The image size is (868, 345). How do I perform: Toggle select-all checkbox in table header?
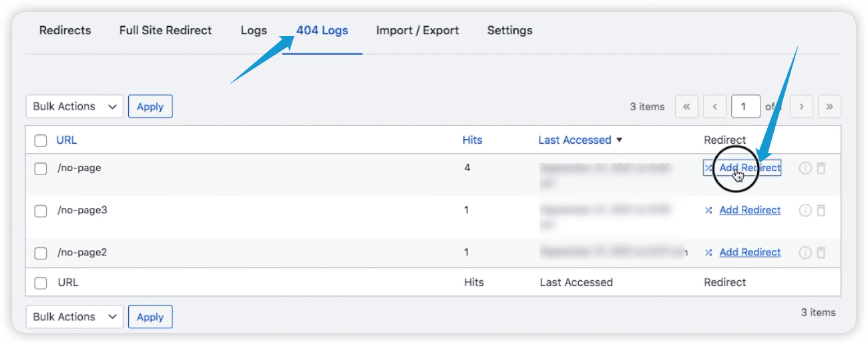41,140
